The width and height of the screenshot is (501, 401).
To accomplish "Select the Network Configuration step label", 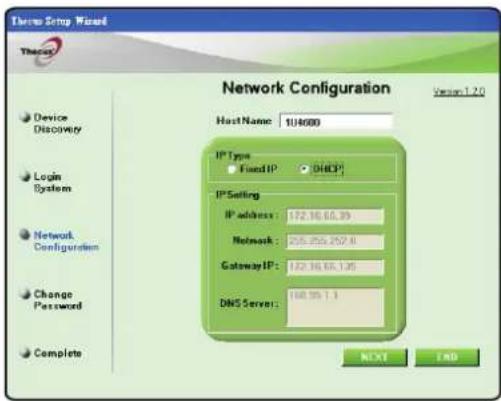I will [66, 241].
